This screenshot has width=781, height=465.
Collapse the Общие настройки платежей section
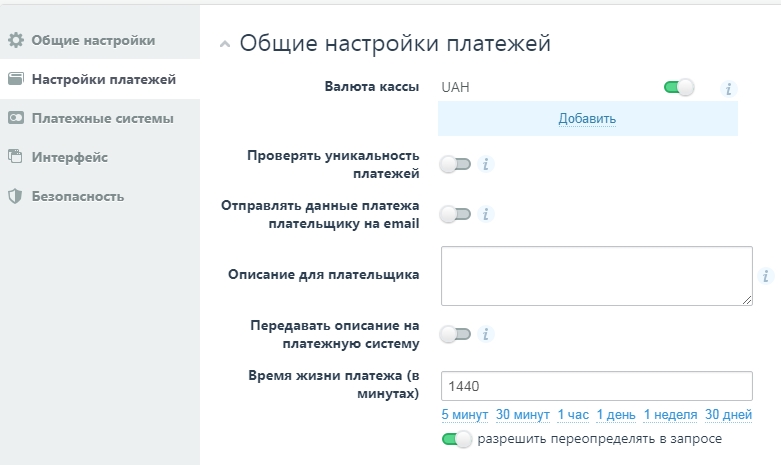tap(224, 45)
